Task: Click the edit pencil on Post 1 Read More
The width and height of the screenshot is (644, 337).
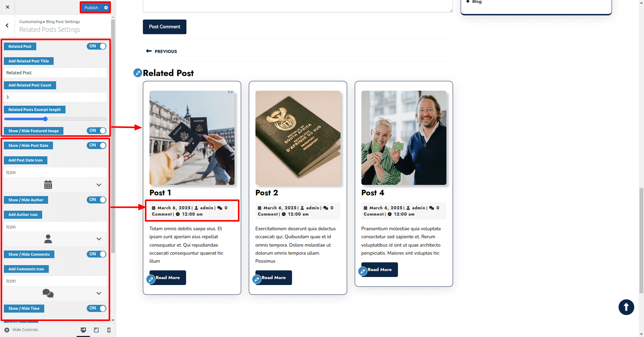Action: [151, 279]
